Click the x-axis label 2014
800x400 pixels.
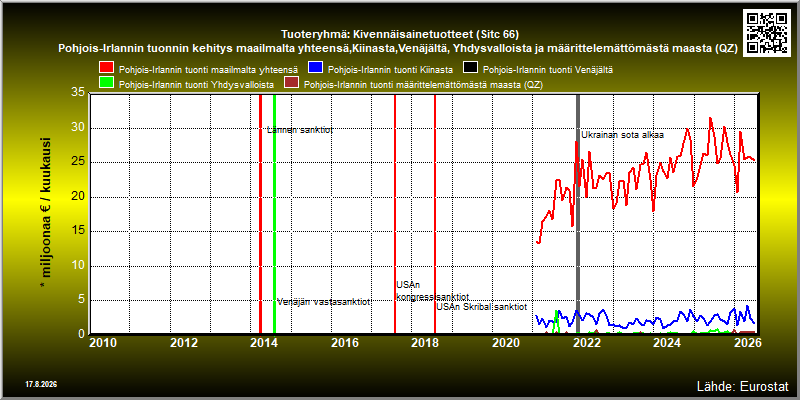coord(264,342)
